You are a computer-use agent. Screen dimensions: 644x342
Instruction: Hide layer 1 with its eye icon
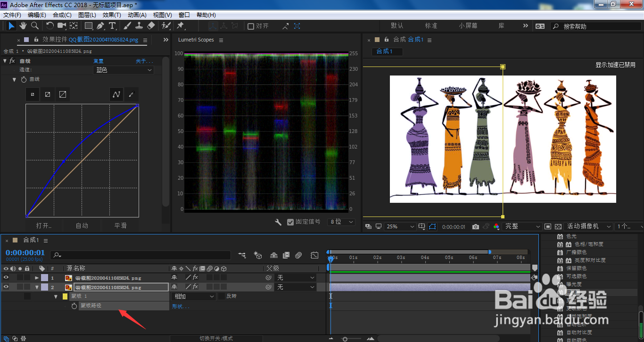point(6,278)
